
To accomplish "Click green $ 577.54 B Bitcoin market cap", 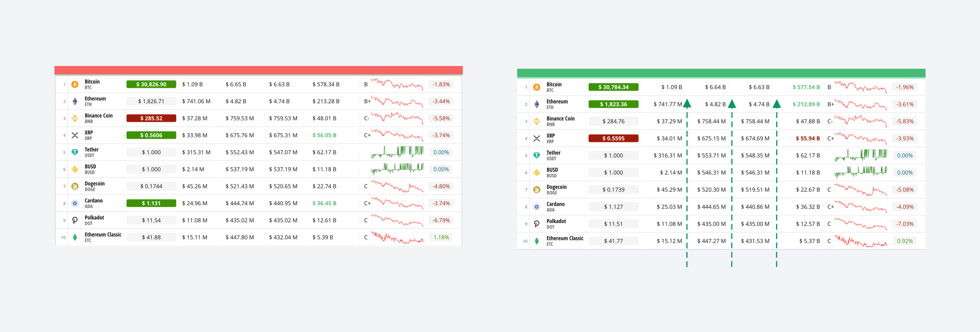I will [806, 87].
